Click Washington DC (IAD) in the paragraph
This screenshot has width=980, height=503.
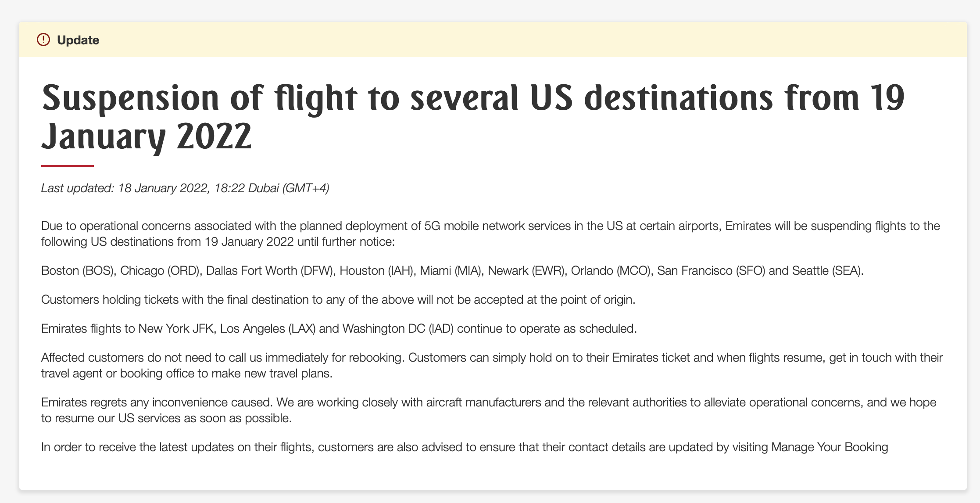(398, 329)
